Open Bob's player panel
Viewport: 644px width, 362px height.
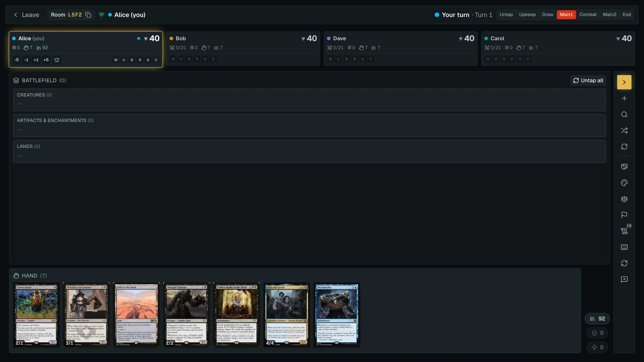click(x=243, y=49)
